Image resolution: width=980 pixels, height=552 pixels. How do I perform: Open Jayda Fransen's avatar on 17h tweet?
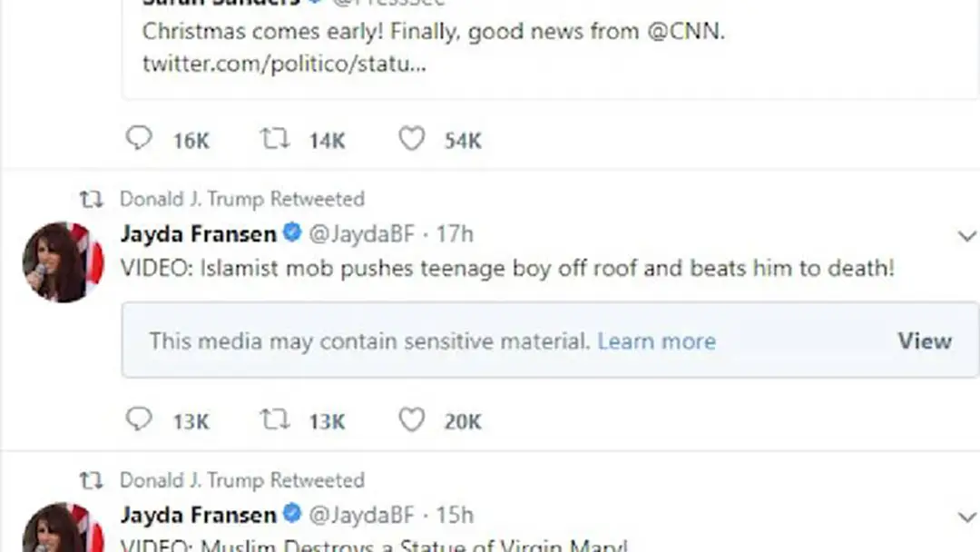click(x=63, y=262)
